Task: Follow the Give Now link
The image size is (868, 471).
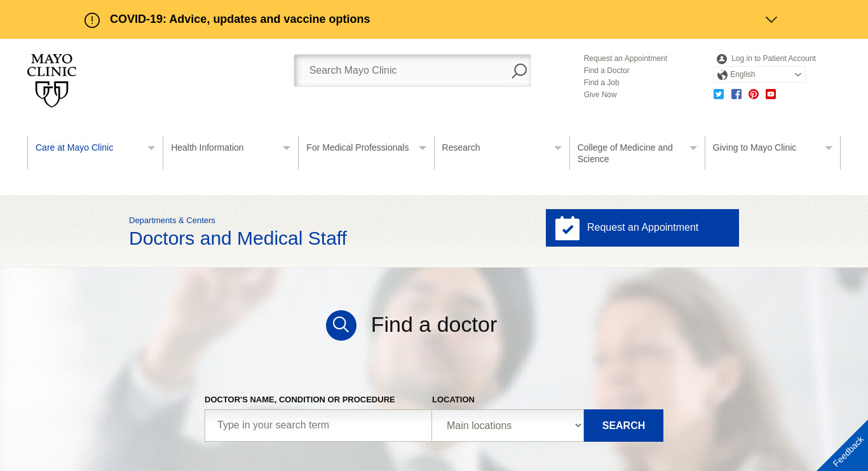Action: tap(600, 95)
